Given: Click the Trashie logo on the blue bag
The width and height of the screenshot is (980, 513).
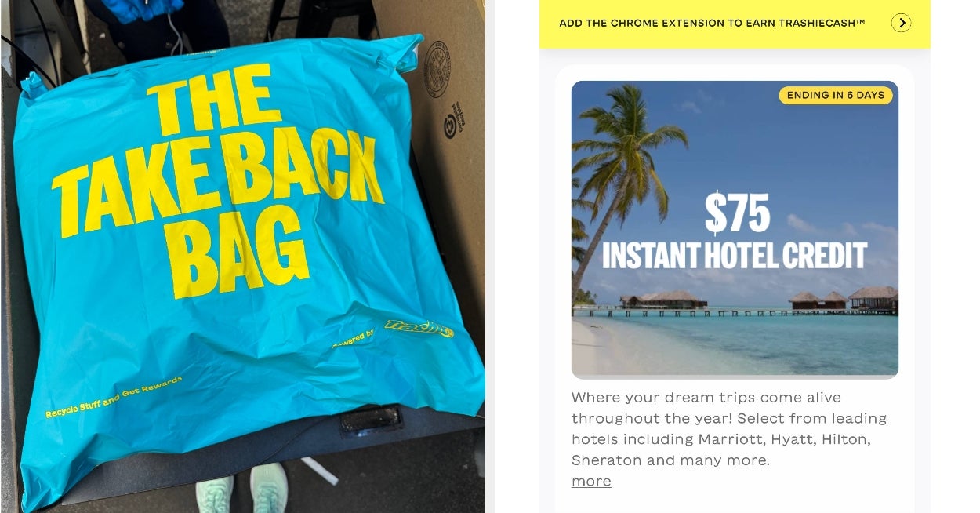Looking at the screenshot, I should [419, 327].
